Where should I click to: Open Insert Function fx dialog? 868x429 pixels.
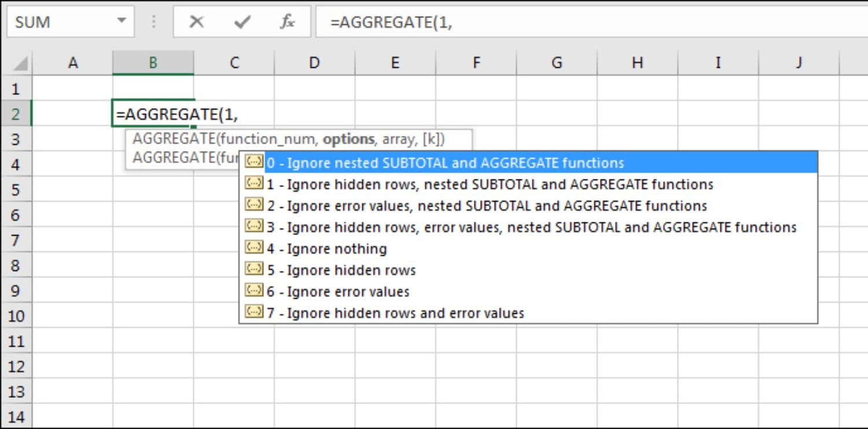pyautogui.click(x=287, y=22)
